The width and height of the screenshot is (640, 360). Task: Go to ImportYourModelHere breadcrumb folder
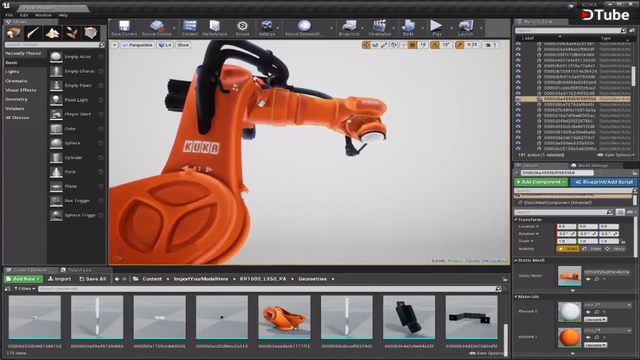(201, 279)
